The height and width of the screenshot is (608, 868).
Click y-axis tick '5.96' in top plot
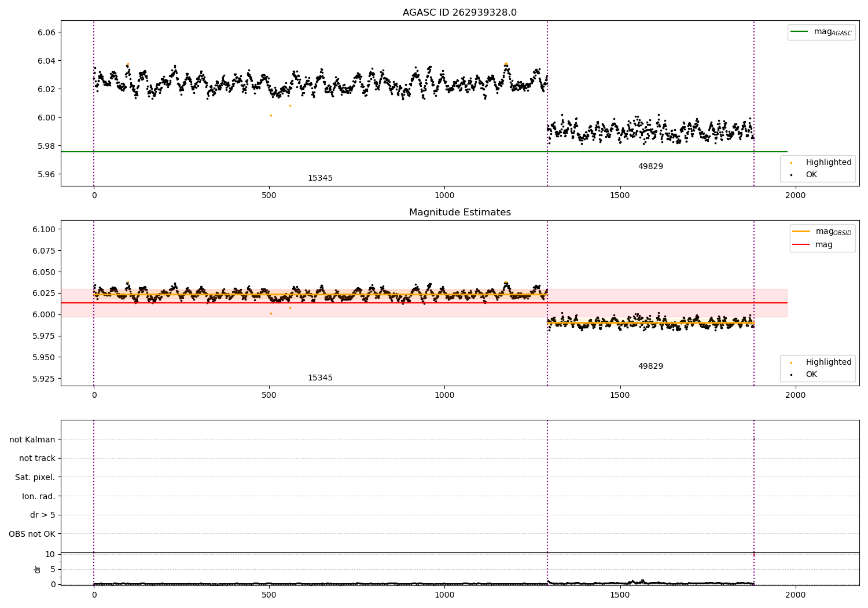46,174
